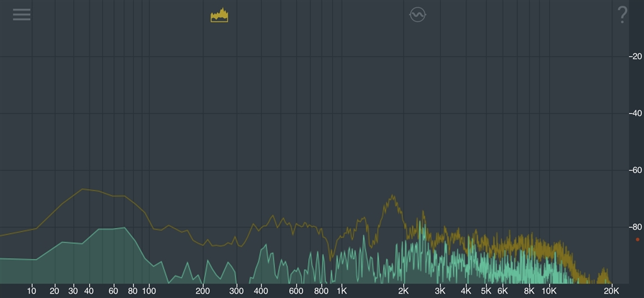Click the yellow peak near 2K
Viewport: 644px width, 298px height.
tap(392, 199)
